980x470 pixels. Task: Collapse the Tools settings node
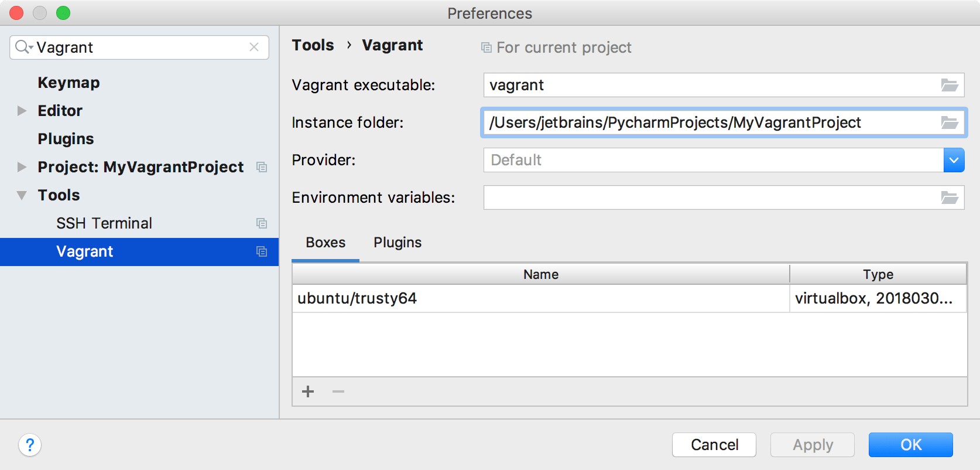click(x=22, y=195)
